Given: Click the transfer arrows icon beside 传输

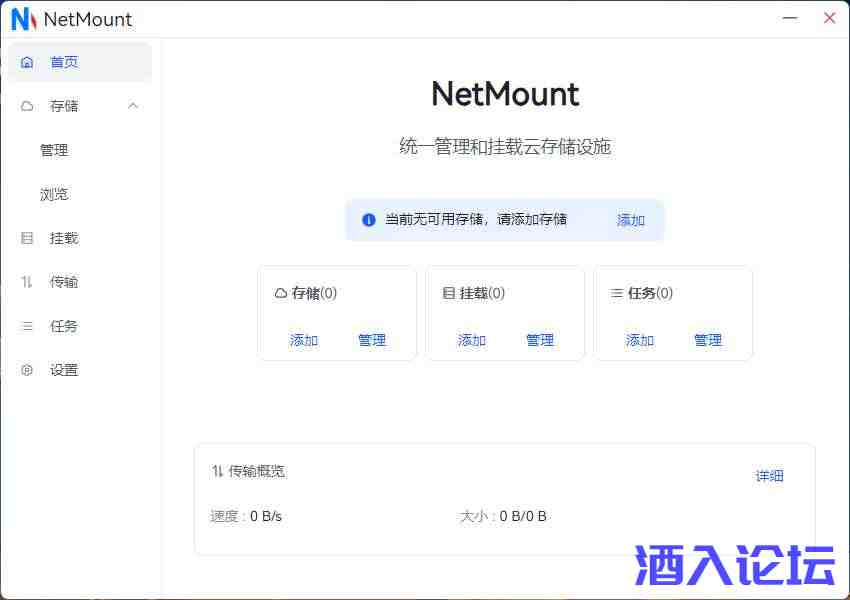Looking at the screenshot, I should [x=27, y=282].
